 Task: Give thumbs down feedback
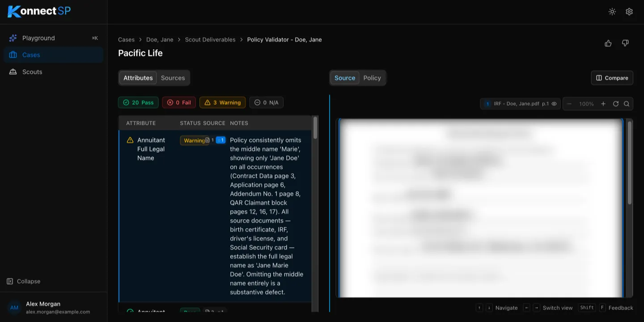(x=625, y=43)
